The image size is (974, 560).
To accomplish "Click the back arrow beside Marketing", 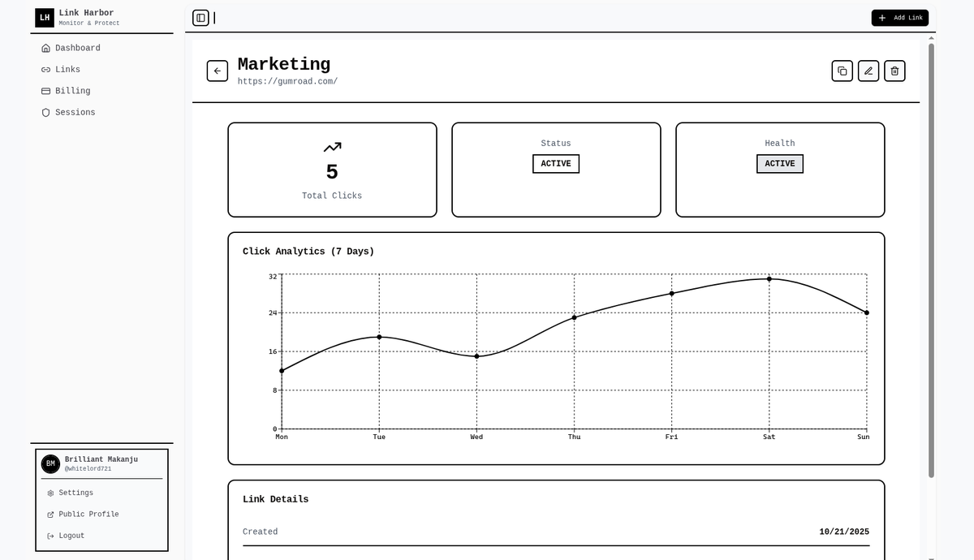I will tap(217, 71).
